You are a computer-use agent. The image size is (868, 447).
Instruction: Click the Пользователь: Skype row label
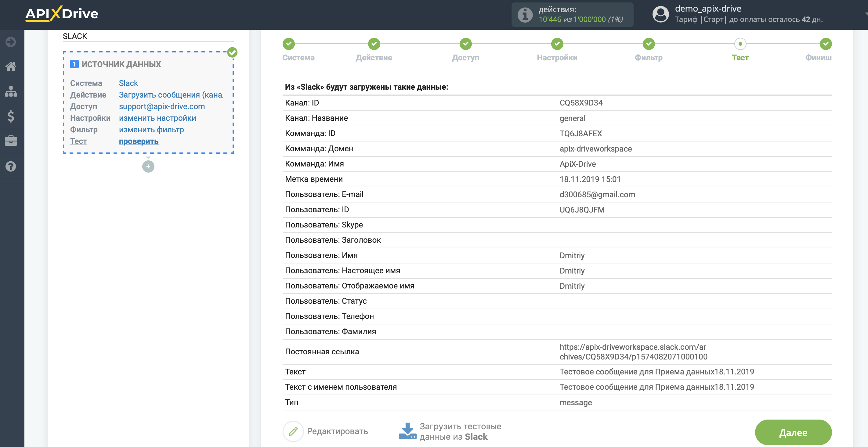[x=324, y=225]
